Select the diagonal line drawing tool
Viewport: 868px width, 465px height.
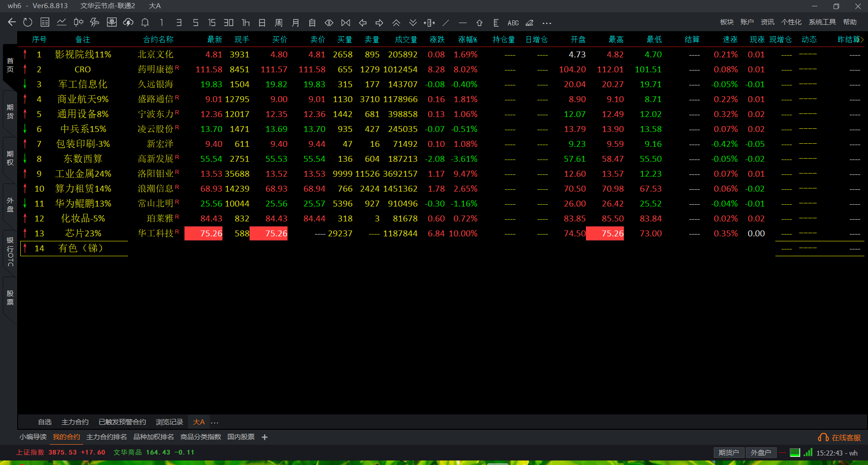[x=446, y=23]
